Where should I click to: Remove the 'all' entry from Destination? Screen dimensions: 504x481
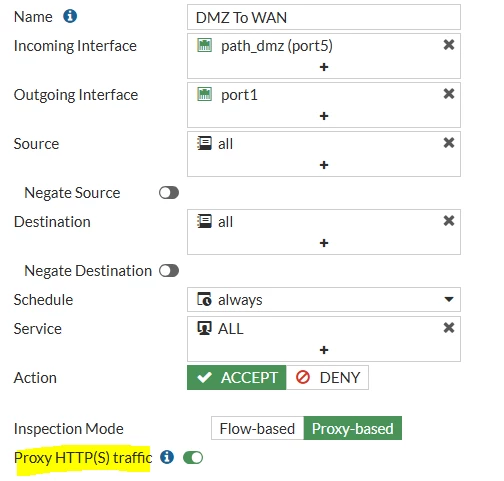pos(449,221)
